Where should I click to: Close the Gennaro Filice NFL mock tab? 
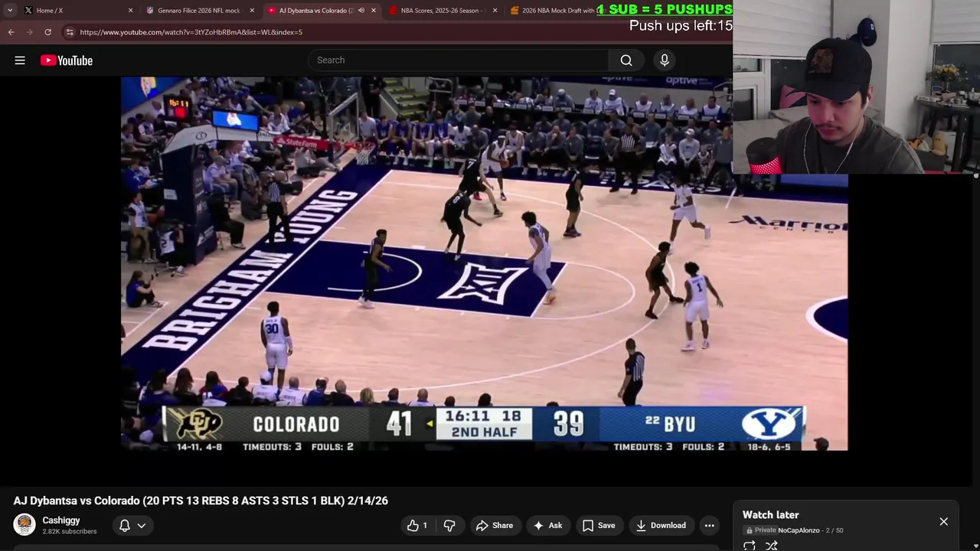[x=252, y=10]
